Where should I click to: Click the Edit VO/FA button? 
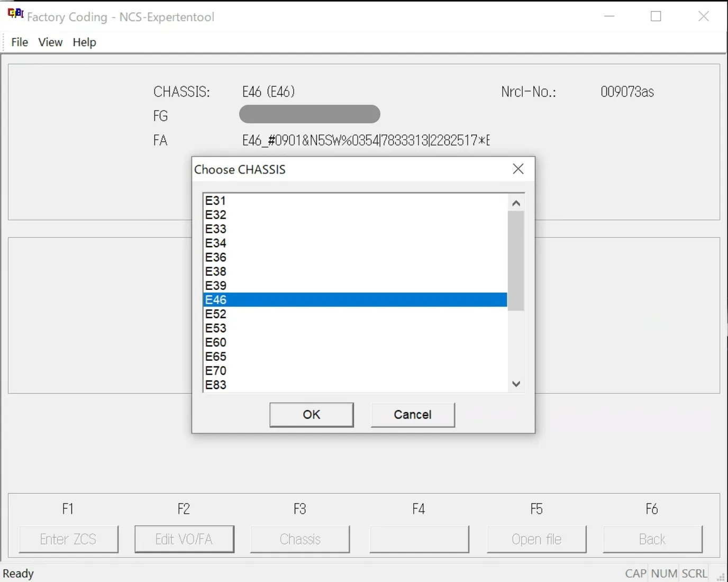point(184,539)
